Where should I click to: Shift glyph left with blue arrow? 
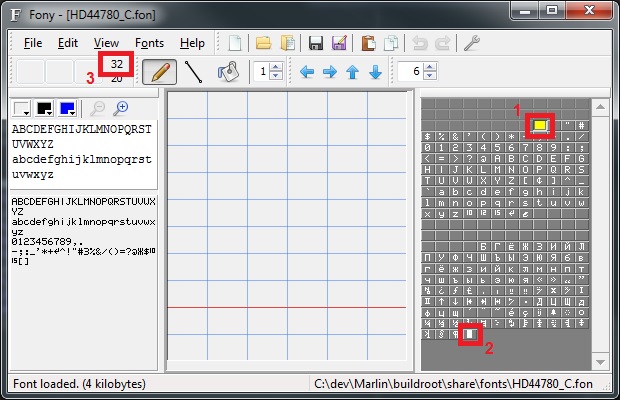(307, 72)
